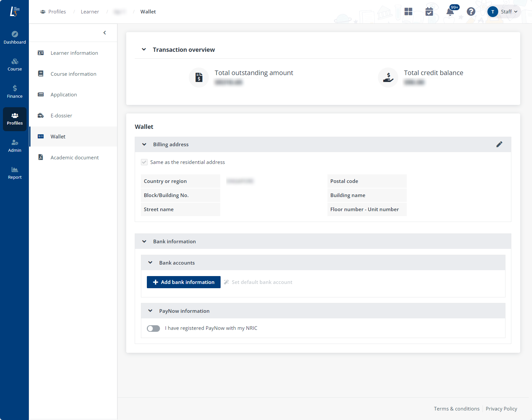Collapse the Transaction overview section
Image resolution: width=532 pixels, height=420 pixels.
pos(144,50)
